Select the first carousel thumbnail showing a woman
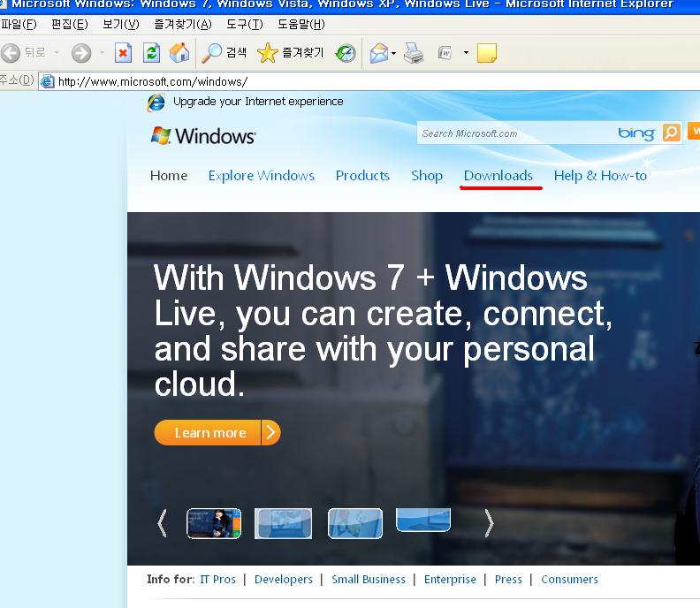Screen dimensions: 700x608 (x=214, y=523)
